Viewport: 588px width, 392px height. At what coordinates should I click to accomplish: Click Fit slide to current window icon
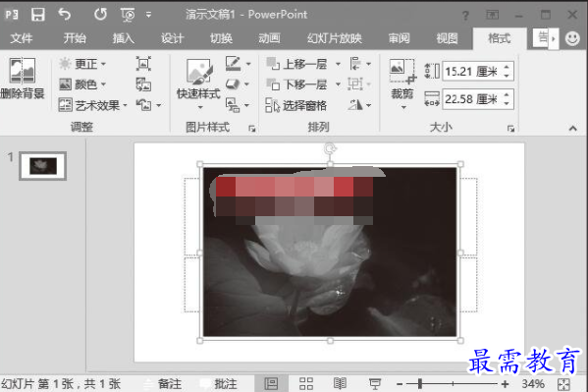(x=563, y=384)
